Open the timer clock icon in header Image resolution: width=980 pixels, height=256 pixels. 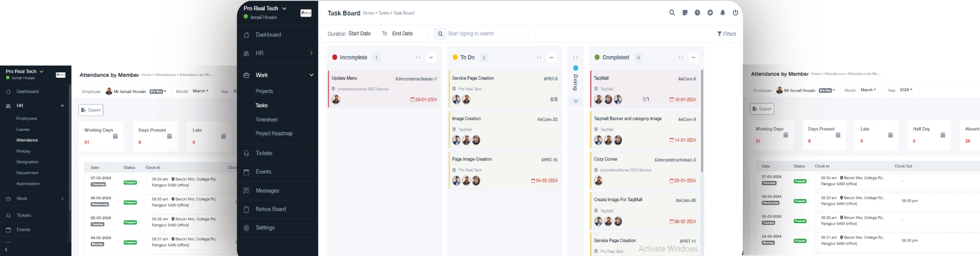pos(698,13)
